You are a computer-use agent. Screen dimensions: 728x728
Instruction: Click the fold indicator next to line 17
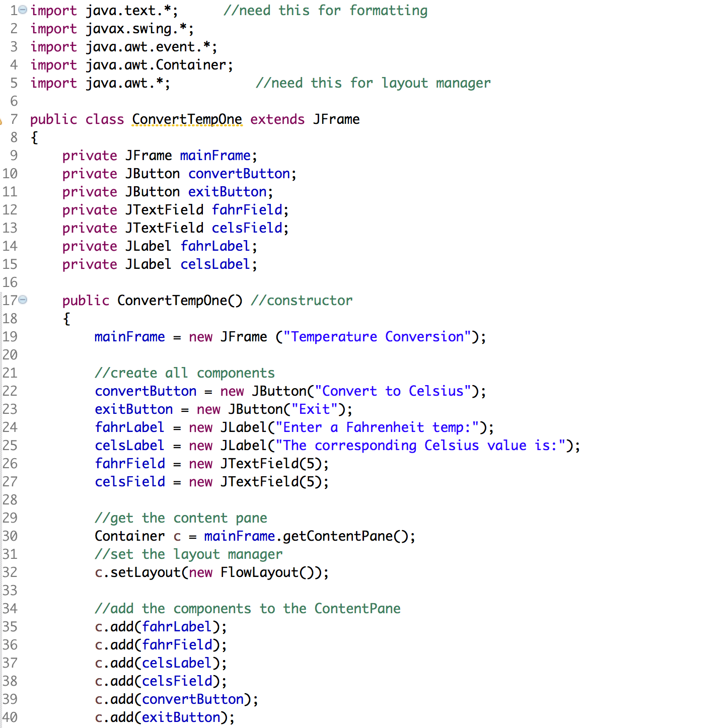coord(22,299)
